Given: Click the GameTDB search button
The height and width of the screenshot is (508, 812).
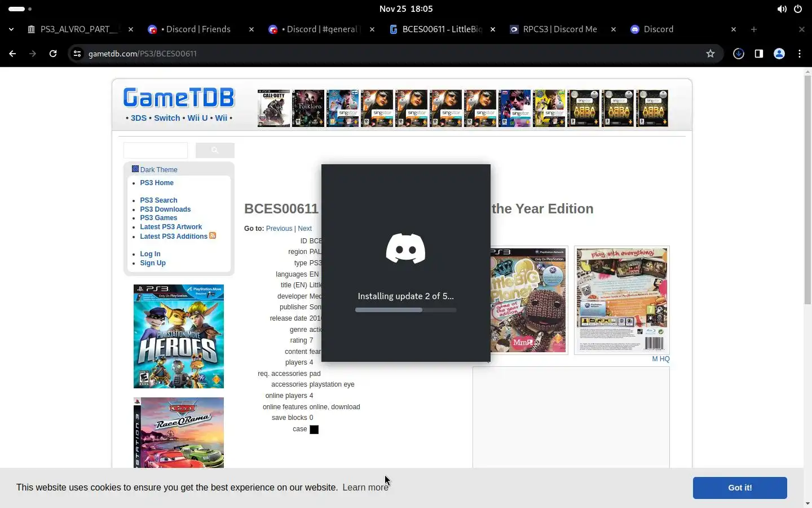Looking at the screenshot, I should [x=215, y=150].
